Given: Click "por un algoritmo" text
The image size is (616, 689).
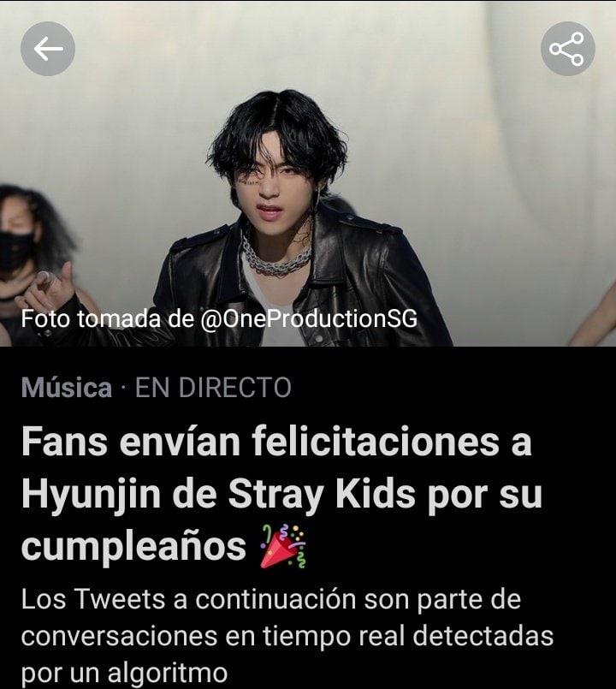Looking at the screenshot, I should pyautogui.click(x=124, y=672).
